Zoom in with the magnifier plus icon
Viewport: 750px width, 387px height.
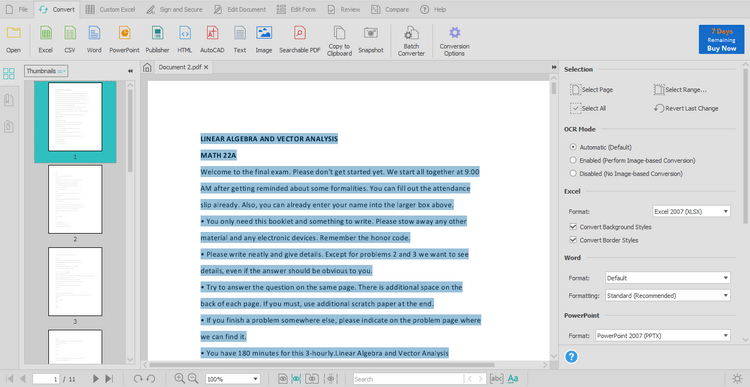[x=179, y=378]
